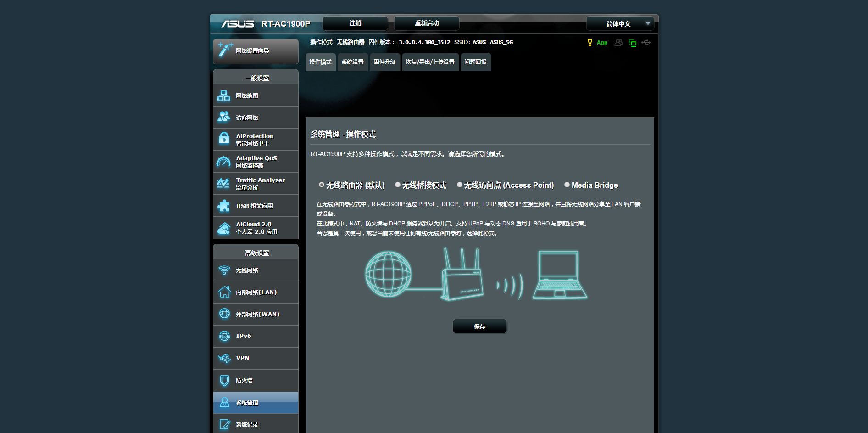Click the Guest Network (访客网络) icon

pyautogui.click(x=224, y=117)
